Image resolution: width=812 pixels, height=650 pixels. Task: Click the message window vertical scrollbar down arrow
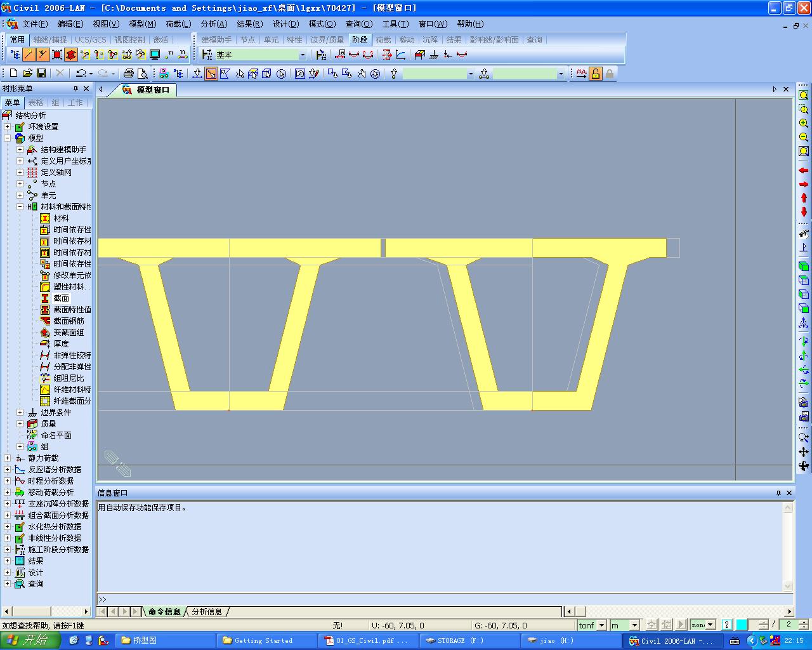pos(788,587)
